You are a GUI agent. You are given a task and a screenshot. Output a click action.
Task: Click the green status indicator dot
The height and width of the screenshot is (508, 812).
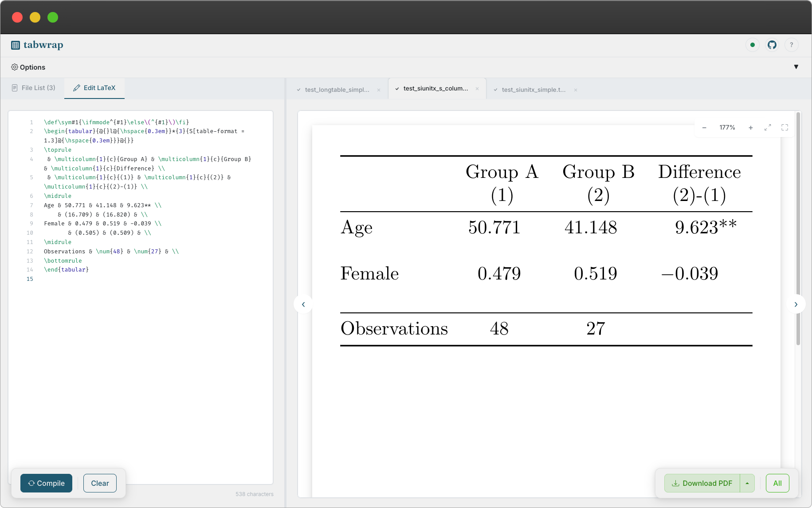click(x=753, y=45)
